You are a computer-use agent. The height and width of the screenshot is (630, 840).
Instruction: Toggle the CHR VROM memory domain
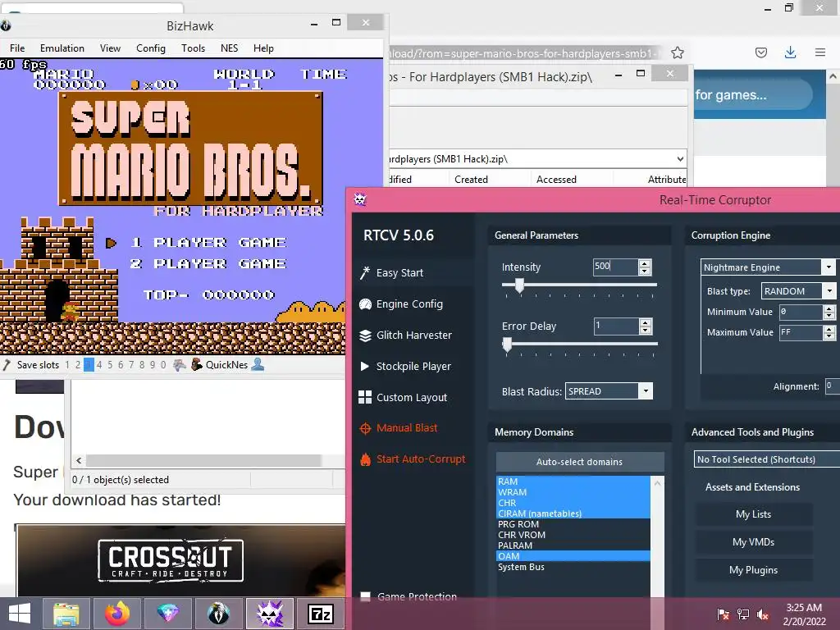click(x=573, y=535)
